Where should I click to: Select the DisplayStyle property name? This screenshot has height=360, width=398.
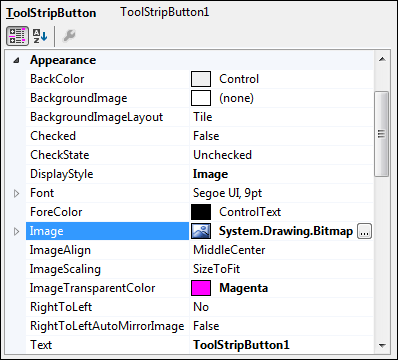click(x=62, y=174)
